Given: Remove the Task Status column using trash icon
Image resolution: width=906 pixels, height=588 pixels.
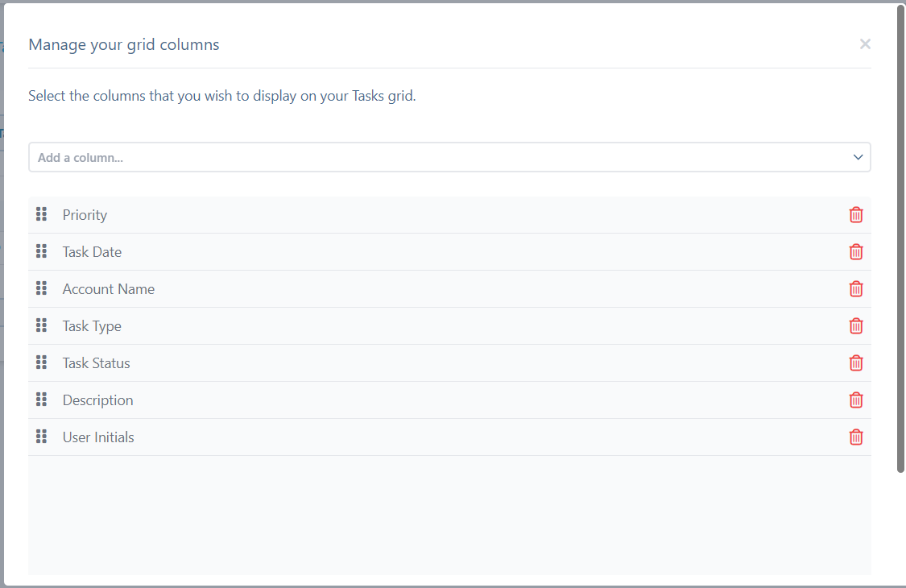Looking at the screenshot, I should point(856,362).
